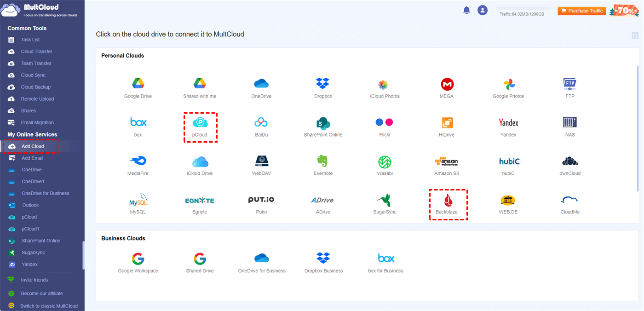
Task: Connect SharePoint Online from the grid
Action: point(323,127)
